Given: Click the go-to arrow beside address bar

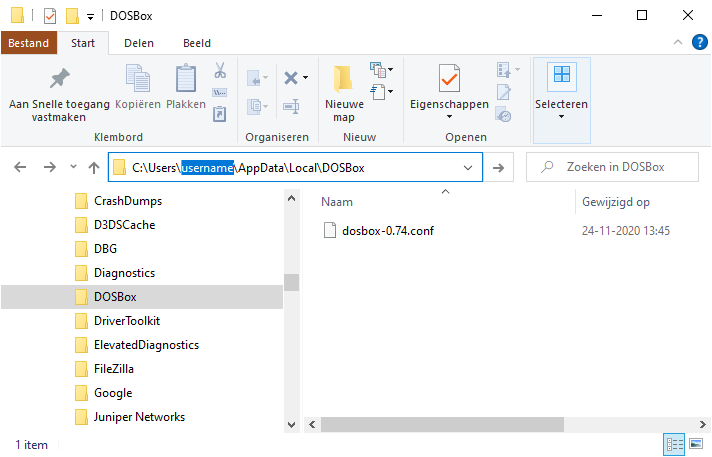Looking at the screenshot, I should (499, 168).
